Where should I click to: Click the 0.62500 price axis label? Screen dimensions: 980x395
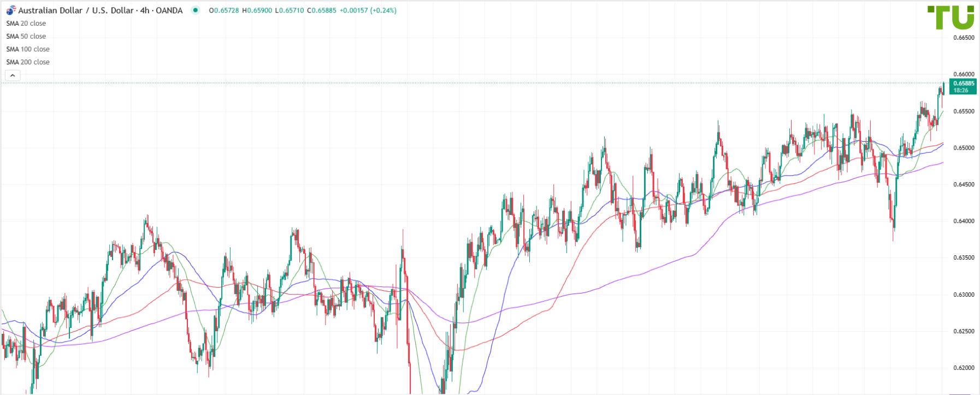pyautogui.click(x=964, y=331)
